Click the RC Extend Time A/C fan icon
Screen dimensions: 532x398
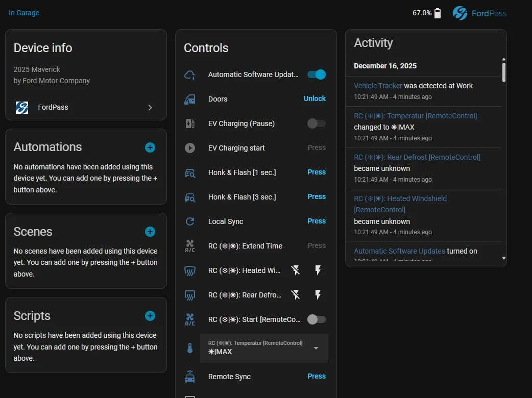(x=189, y=246)
